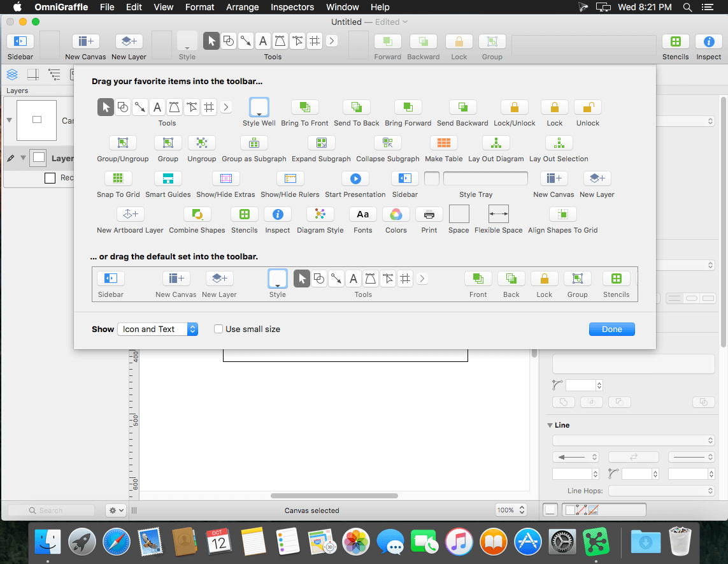Enable the Use small size checkbox
The image size is (728, 564).
218,329
